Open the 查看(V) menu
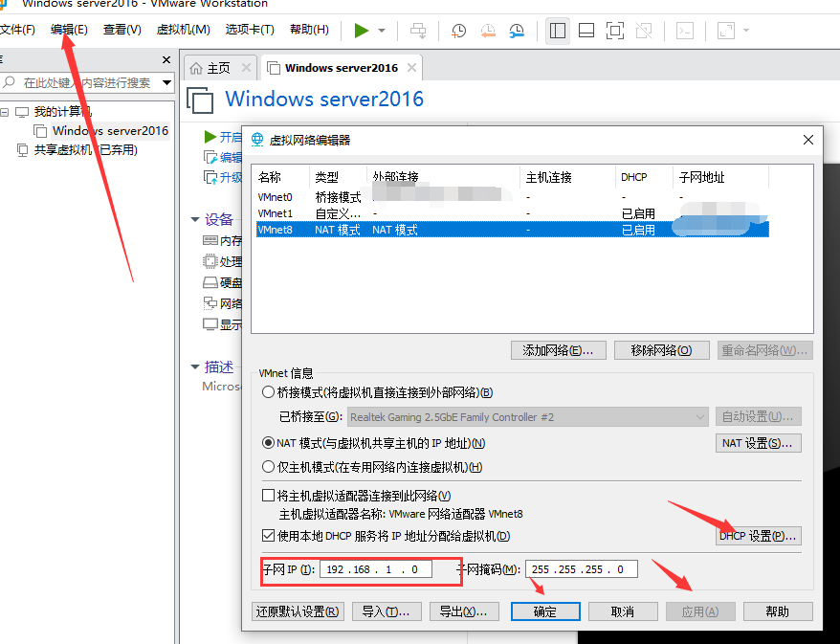This screenshot has width=840, height=644. pyautogui.click(x=122, y=30)
